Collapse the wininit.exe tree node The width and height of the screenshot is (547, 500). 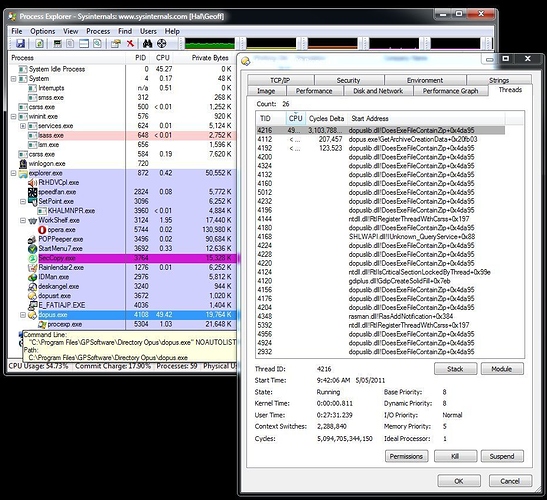point(14,117)
